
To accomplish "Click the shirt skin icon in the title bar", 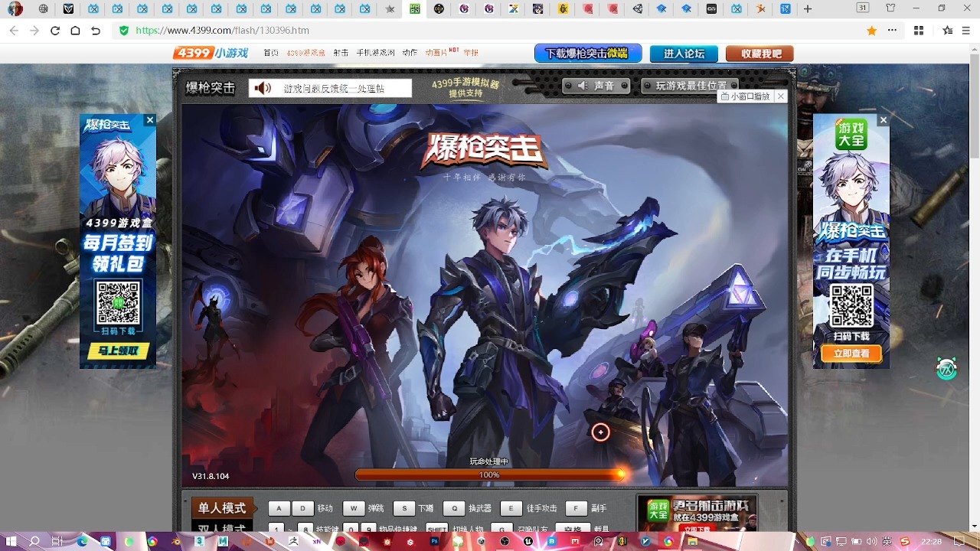I will coord(890,8).
